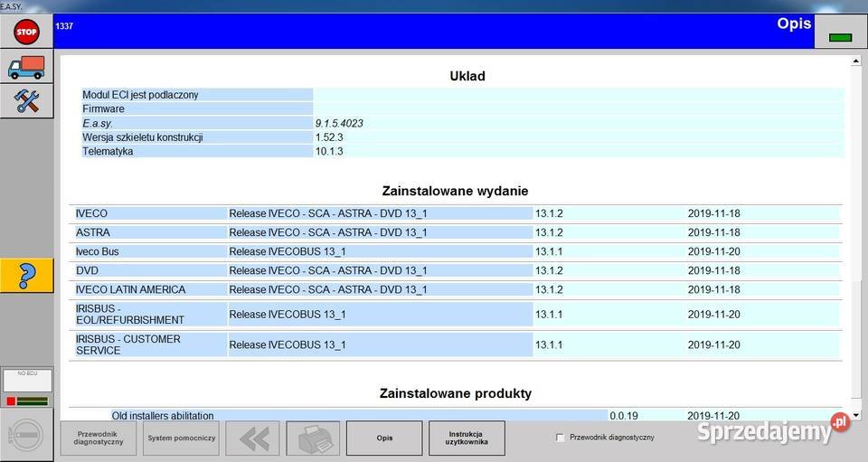Open System pomocniczy button
The height and width of the screenshot is (462, 868).
(x=181, y=438)
